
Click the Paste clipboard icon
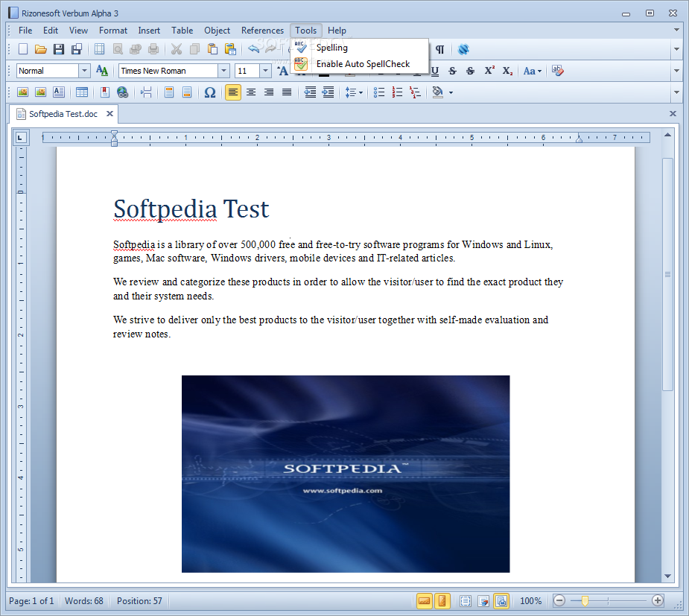pyautogui.click(x=213, y=49)
